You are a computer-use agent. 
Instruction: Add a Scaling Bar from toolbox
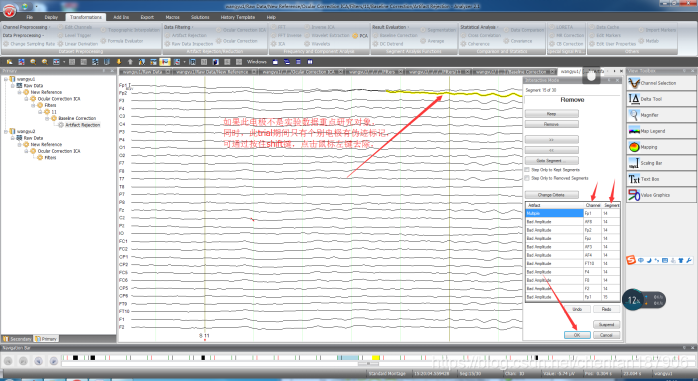661,163
